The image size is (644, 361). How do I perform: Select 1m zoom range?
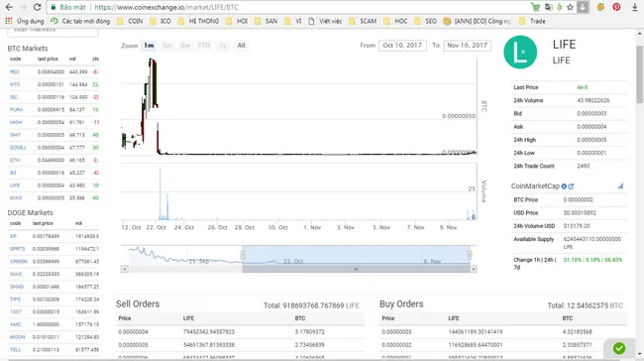(x=149, y=46)
